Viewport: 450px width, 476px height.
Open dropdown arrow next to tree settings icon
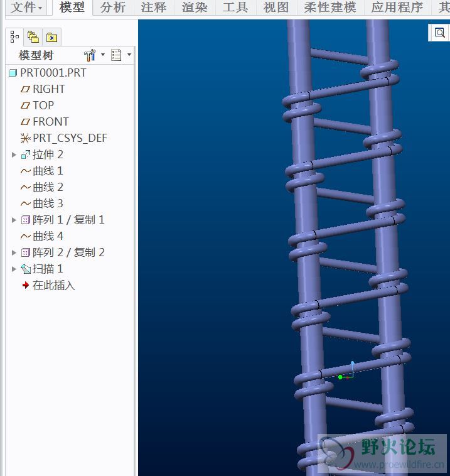point(103,55)
